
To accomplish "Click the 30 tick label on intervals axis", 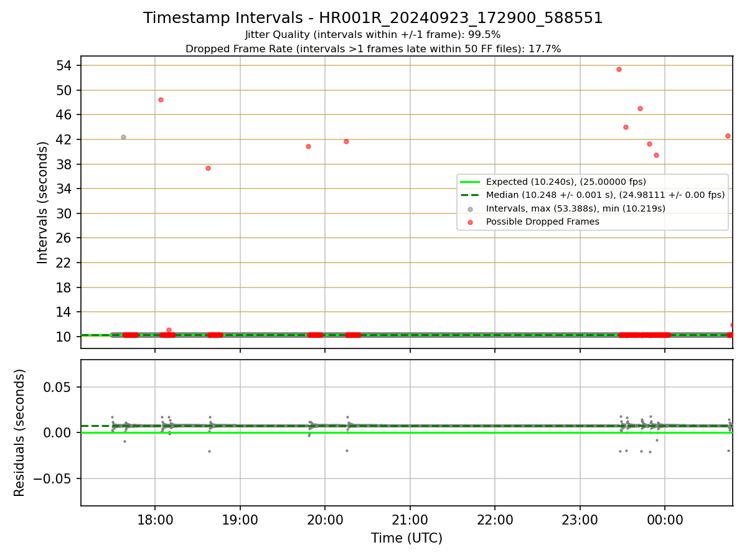I will click(x=65, y=213).
